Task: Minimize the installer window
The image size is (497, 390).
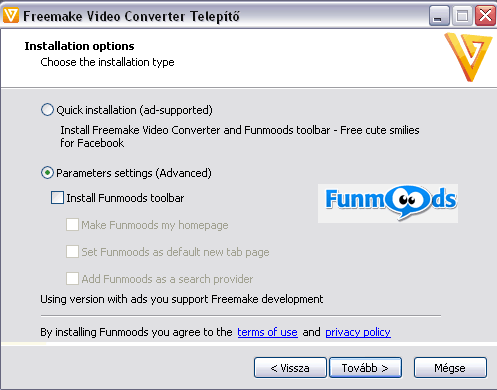Action: coord(439,15)
